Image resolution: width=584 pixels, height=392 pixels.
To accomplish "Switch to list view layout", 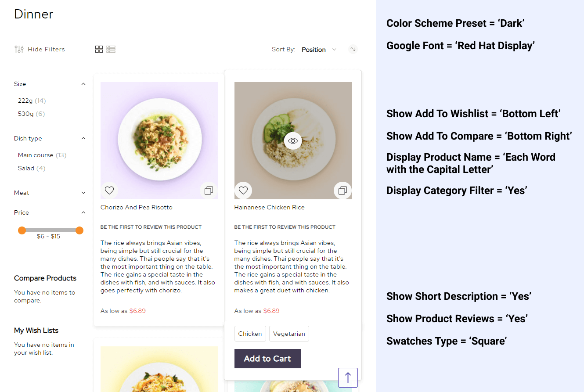I will click(111, 49).
